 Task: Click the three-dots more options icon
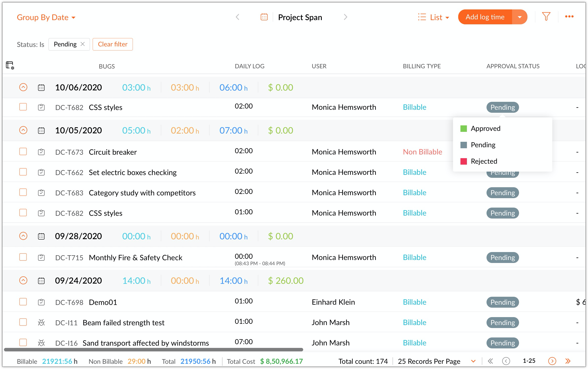point(569,17)
